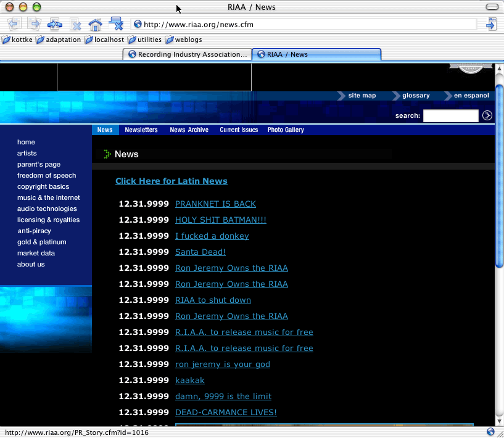This screenshot has height=438, width=504.
Task: Open the Photo Gallery navigation item
Action: 286,130
